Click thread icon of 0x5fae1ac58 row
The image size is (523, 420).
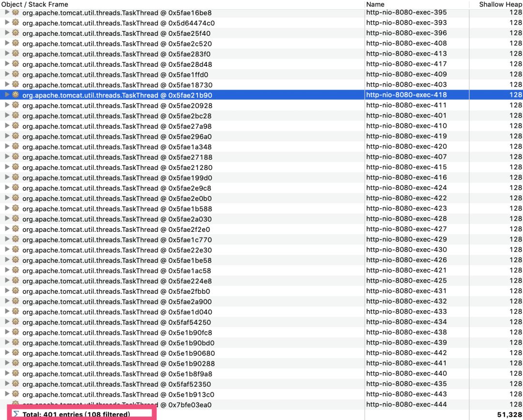pyautogui.click(x=15, y=270)
